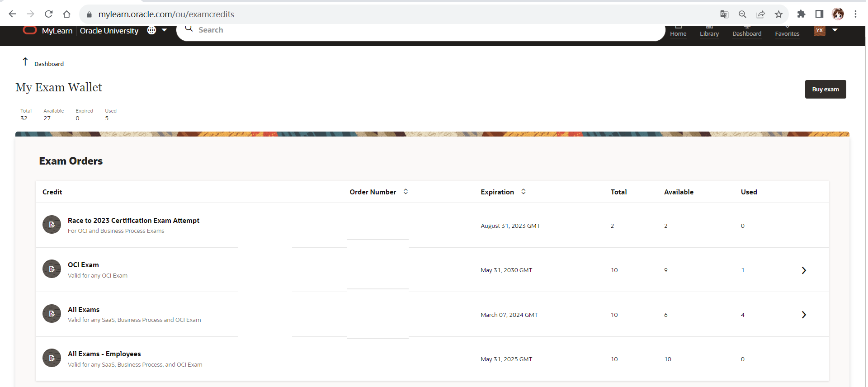The width and height of the screenshot is (868, 387).
Task: Click the All Exams (SaaS) credit icon
Action: pos(52,314)
